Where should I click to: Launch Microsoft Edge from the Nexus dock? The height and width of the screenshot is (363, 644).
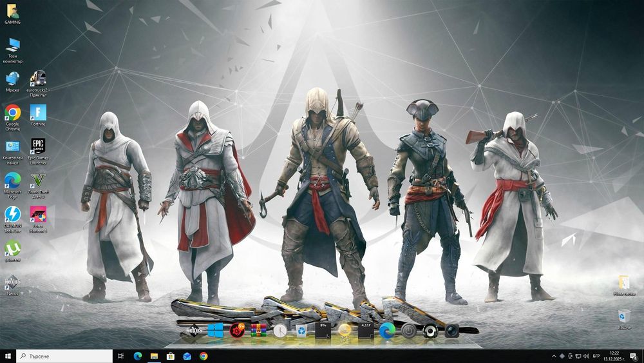(x=387, y=331)
